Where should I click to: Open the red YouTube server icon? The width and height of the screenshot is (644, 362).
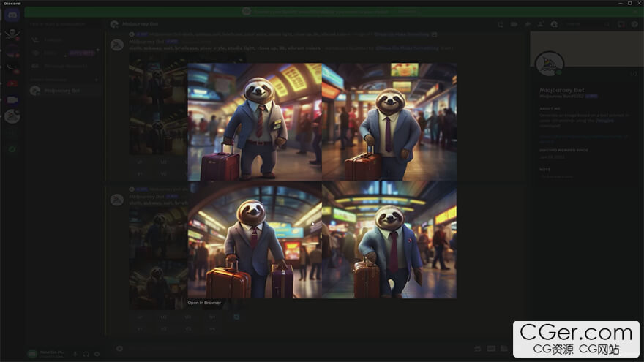(12, 83)
